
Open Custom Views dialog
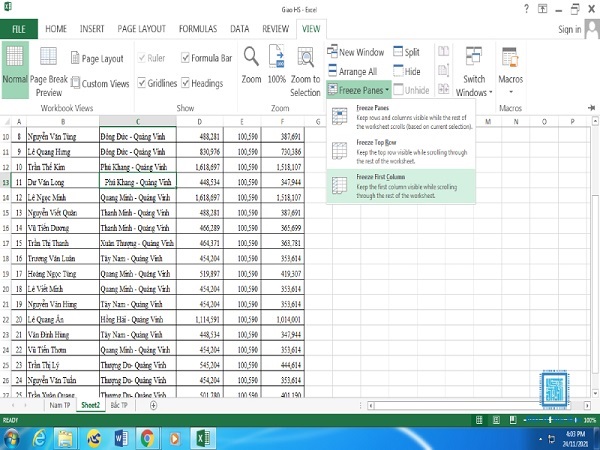100,83
